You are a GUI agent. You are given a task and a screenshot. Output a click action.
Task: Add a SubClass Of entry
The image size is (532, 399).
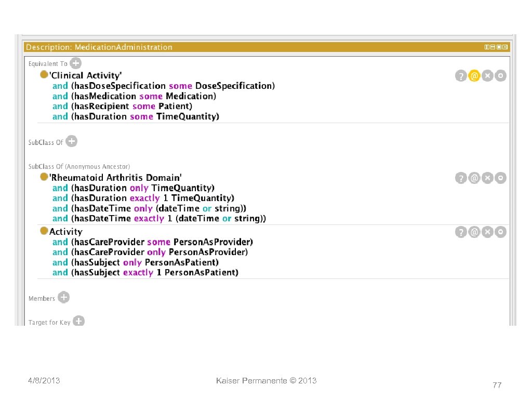[72, 141]
